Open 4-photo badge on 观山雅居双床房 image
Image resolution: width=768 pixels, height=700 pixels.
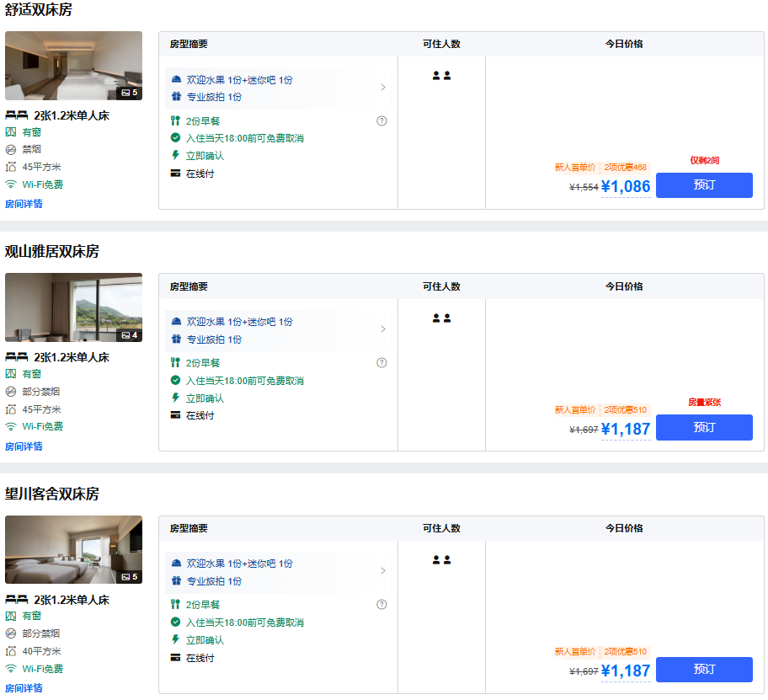(130, 335)
